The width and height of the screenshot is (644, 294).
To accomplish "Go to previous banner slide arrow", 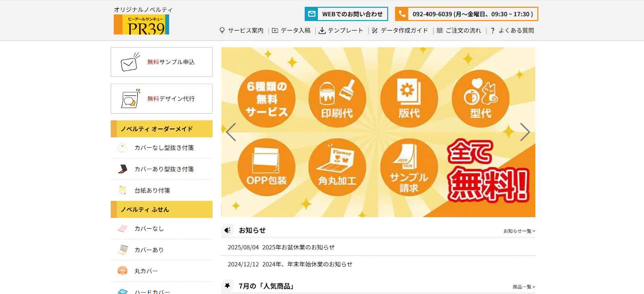I will tap(231, 132).
